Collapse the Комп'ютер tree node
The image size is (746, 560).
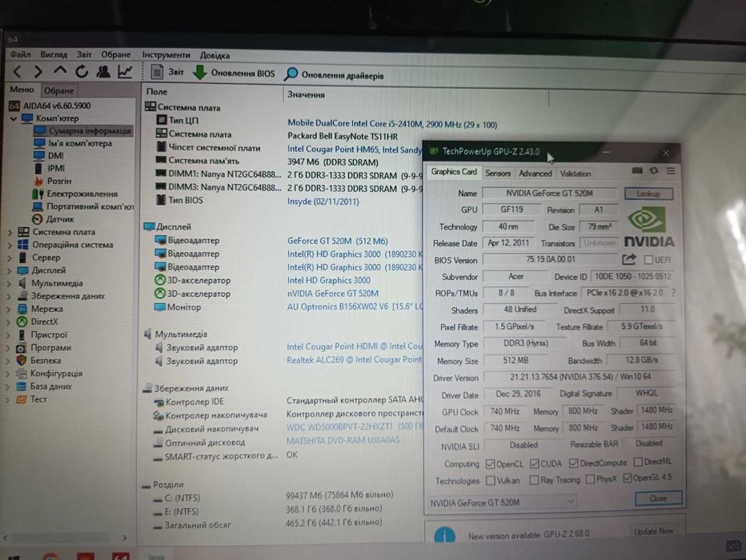[x=14, y=118]
